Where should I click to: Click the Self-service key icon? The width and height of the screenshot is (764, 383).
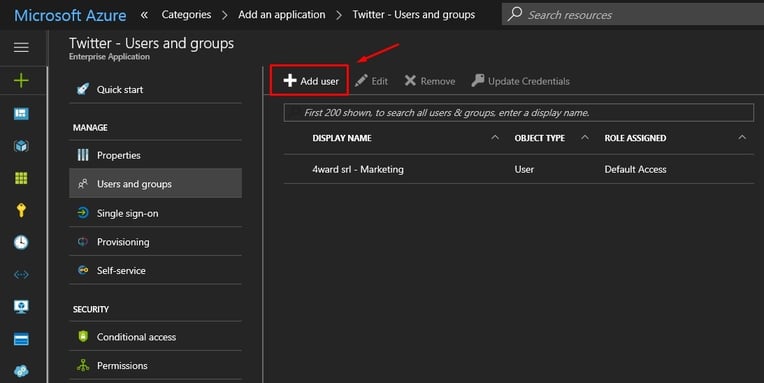coord(83,270)
